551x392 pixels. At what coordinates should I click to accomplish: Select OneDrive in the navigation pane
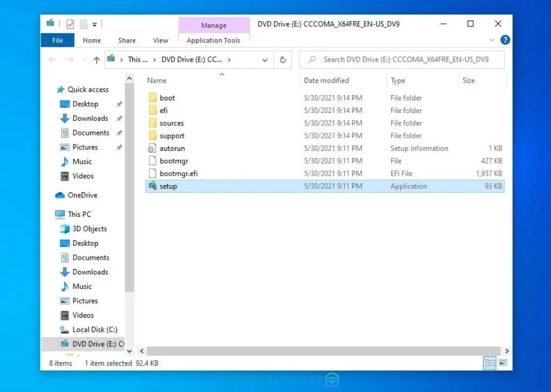click(76, 195)
